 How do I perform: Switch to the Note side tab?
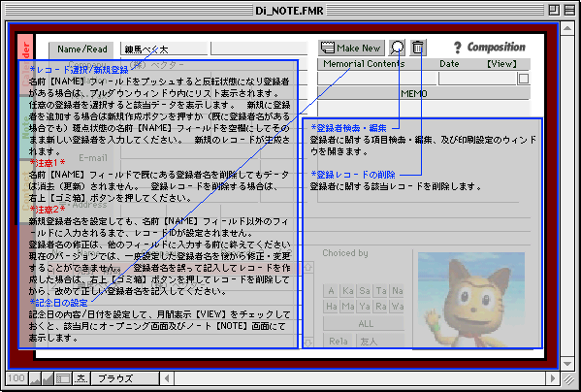25,127
